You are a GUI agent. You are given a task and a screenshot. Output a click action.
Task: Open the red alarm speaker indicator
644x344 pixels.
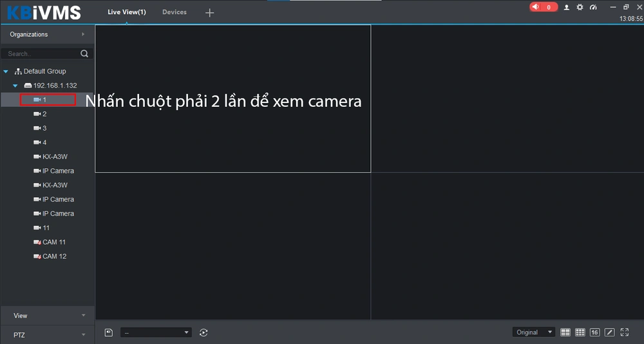pyautogui.click(x=543, y=7)
